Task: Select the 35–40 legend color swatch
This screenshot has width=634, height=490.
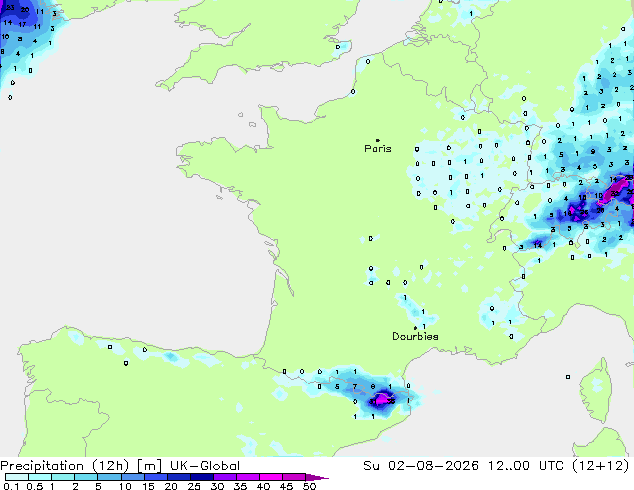Action: [247, 477]
